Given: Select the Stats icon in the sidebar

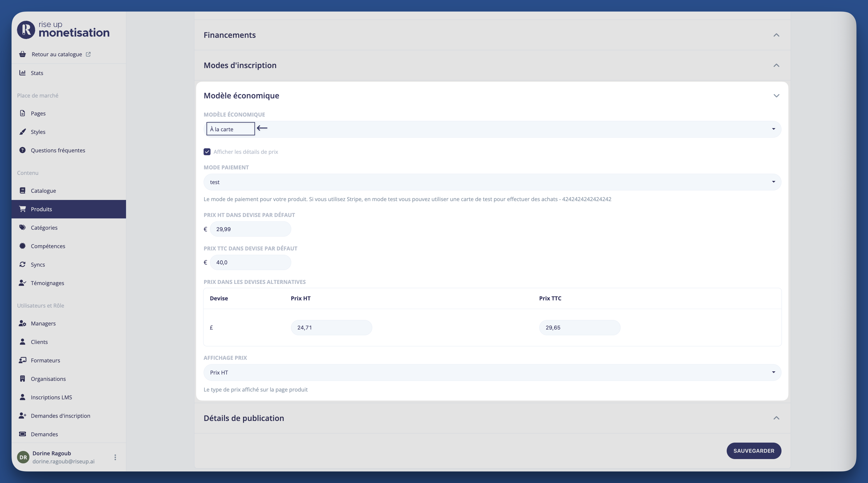Looking at the screenshot, I should (x=22, y=73).
